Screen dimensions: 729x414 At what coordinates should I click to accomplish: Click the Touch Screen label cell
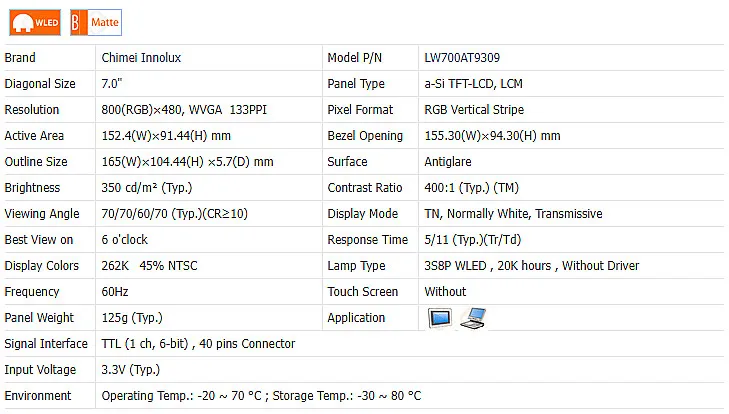[x=364, y=292]
